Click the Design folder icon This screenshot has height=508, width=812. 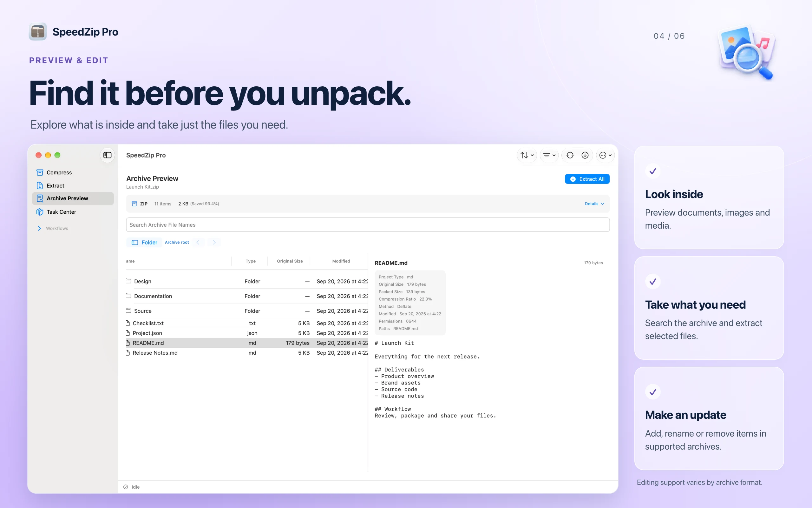(128, 281)
